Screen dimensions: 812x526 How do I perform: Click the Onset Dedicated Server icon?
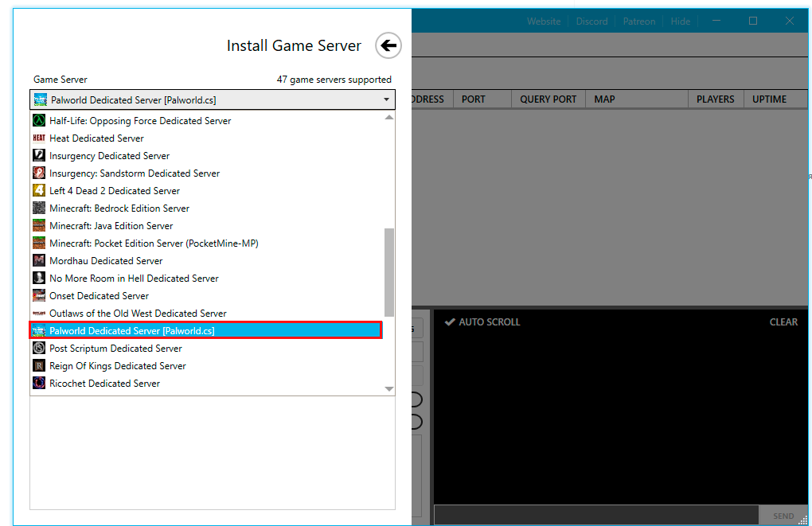click(x=39, y=295)
